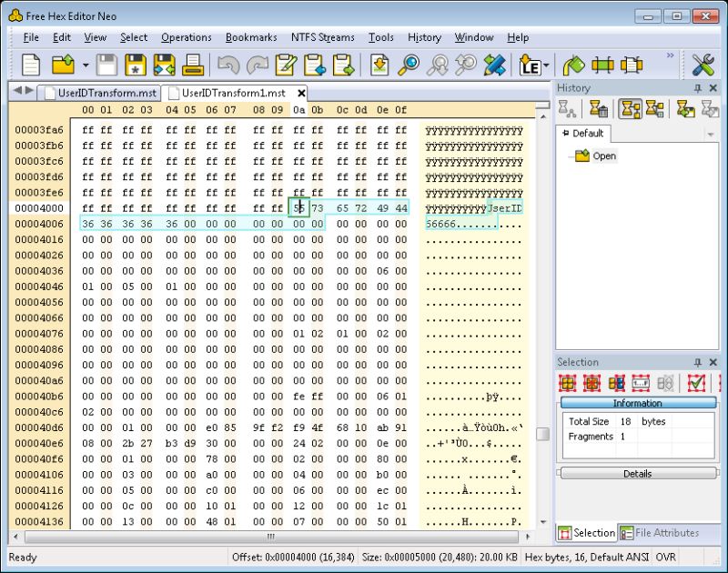728x573 pixels.
Task: Click the green checkmark selection icon
Action: pos(696,383)
